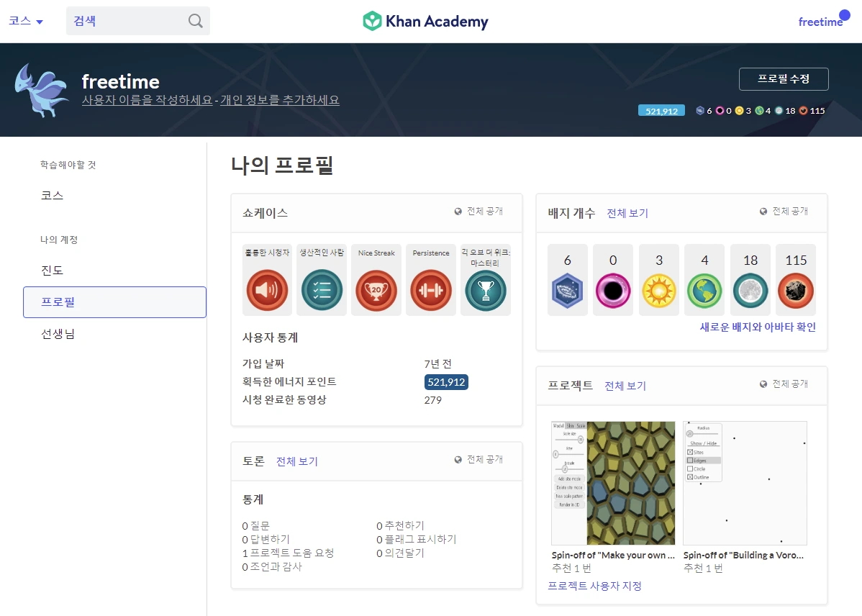The image size is (862, 616).
Task: Click the 검색 search input field
Action: 137,21
